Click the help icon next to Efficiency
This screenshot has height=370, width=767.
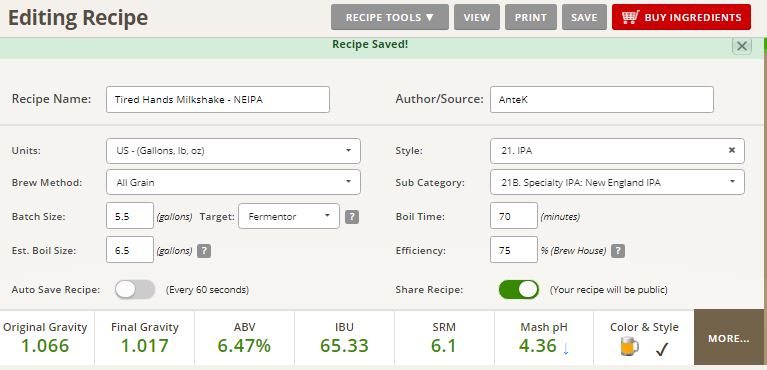[x=618, y=251]
